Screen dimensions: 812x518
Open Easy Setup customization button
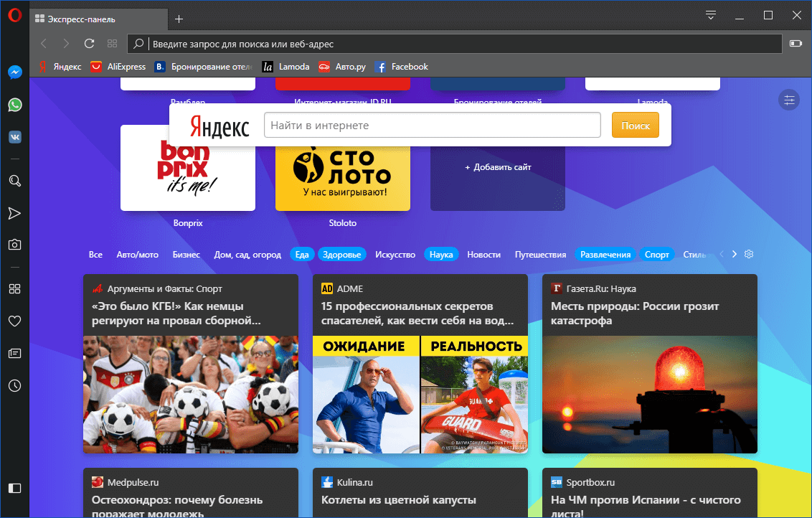point(789,100)
